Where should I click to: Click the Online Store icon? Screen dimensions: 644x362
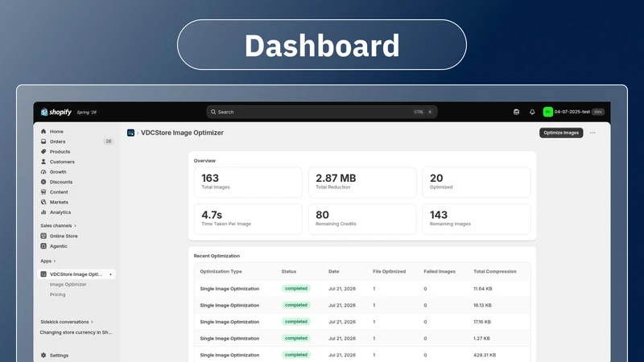[x=43, y=236]
